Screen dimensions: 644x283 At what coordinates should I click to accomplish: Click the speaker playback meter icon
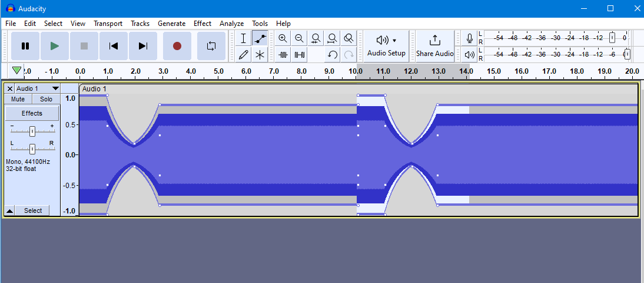[x=469, y=54]
